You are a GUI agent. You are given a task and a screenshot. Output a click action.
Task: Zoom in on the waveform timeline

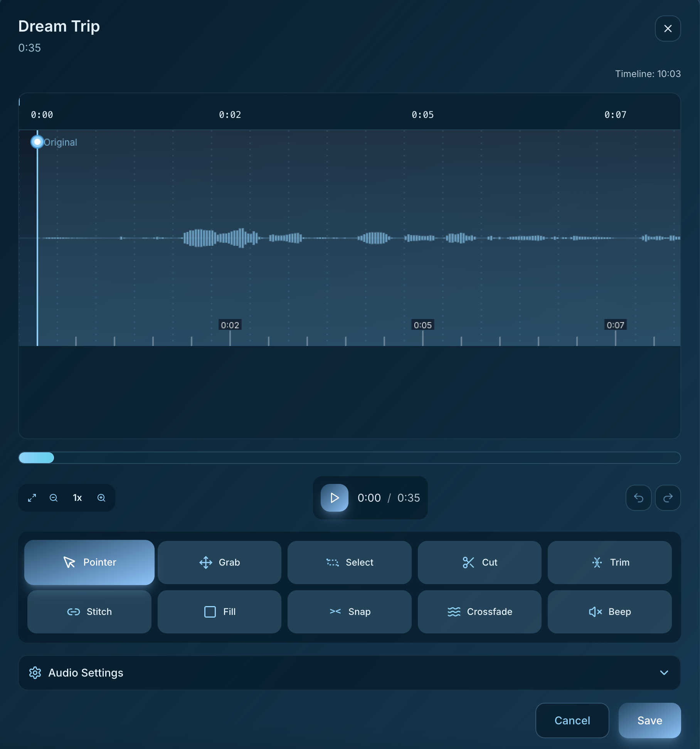[x=101, y=498]
